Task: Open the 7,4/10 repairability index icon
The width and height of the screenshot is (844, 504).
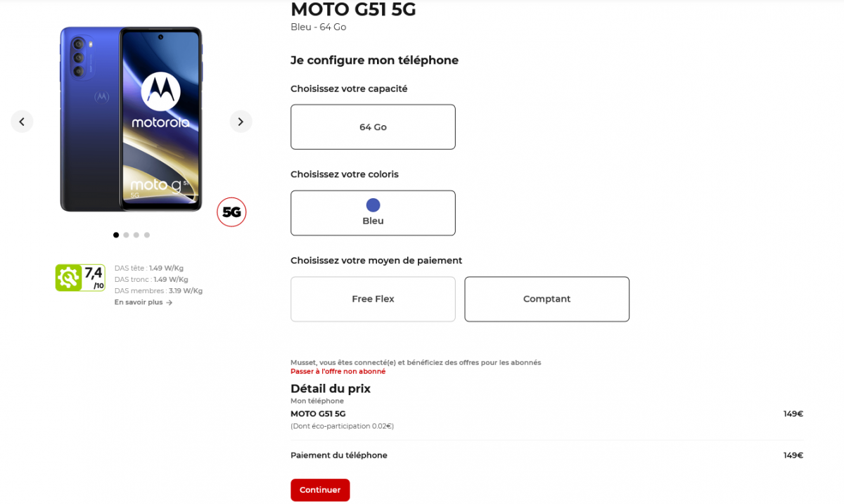Action: click(x=80, y=278)
